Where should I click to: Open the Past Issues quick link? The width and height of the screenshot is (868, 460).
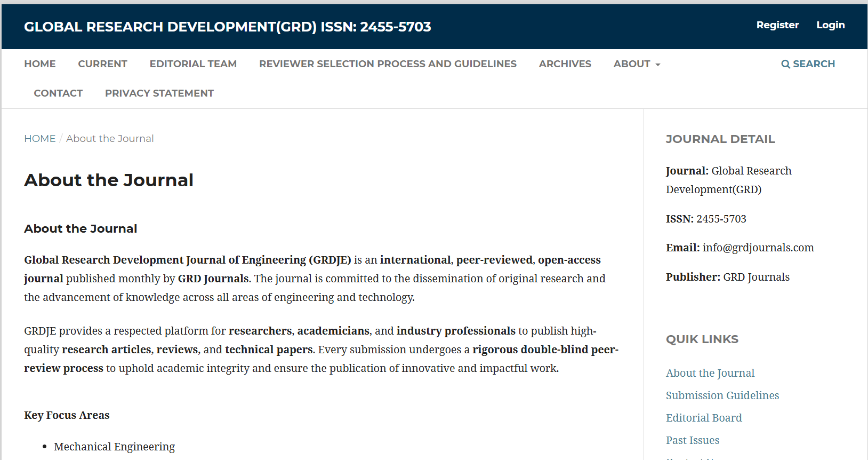pos(692,440)
